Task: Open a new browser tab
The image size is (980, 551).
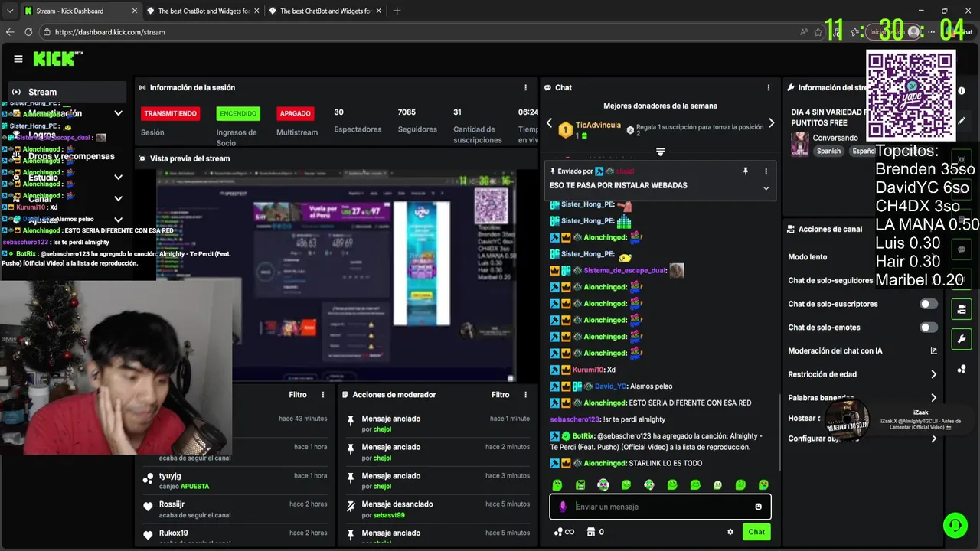Action: [x=397, y=11]
